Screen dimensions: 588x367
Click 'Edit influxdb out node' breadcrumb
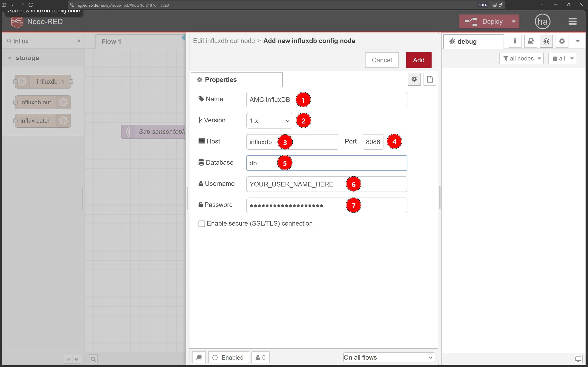click(224, 41)
